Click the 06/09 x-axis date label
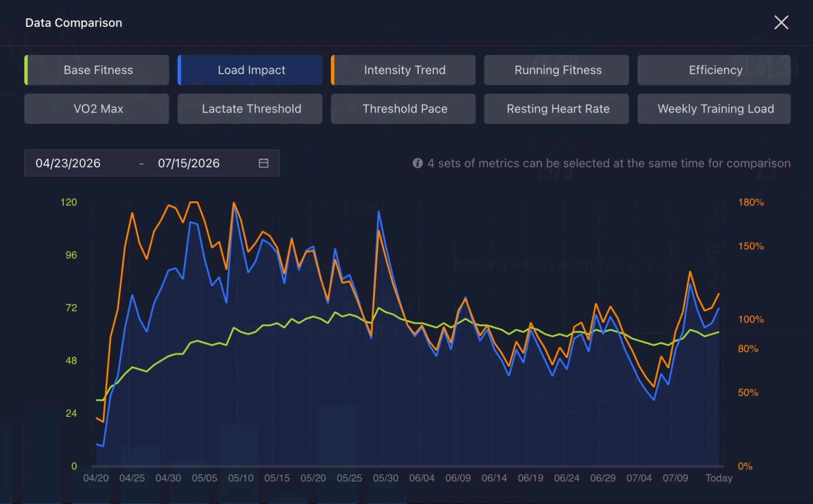The width and height of the screenshot is (813, 504). [458, 478]
